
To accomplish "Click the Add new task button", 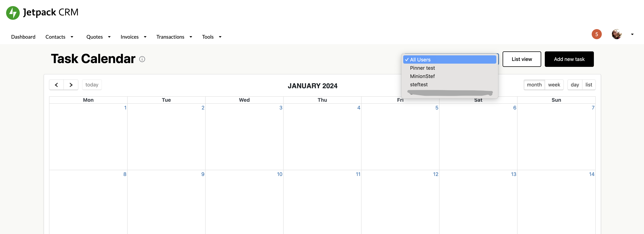I will [569, 59].
